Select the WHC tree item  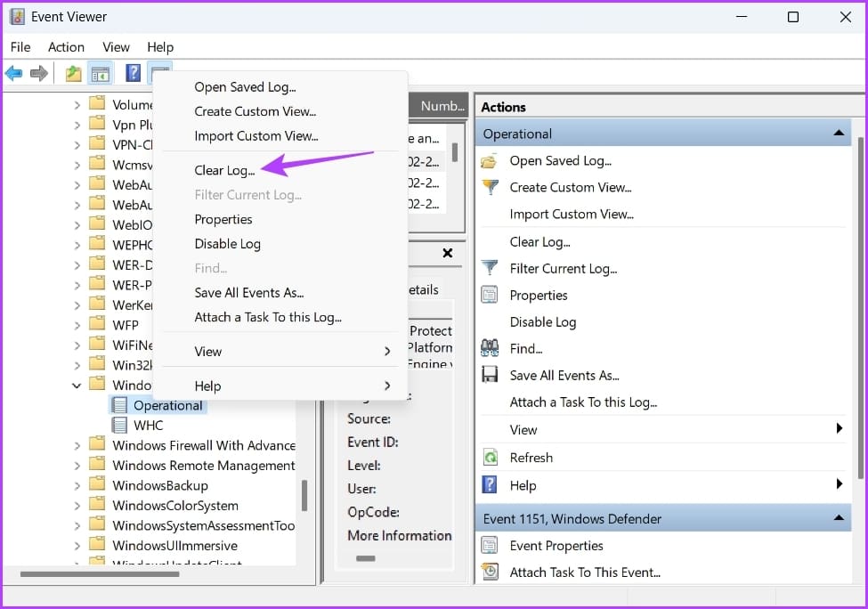(149, 426)
